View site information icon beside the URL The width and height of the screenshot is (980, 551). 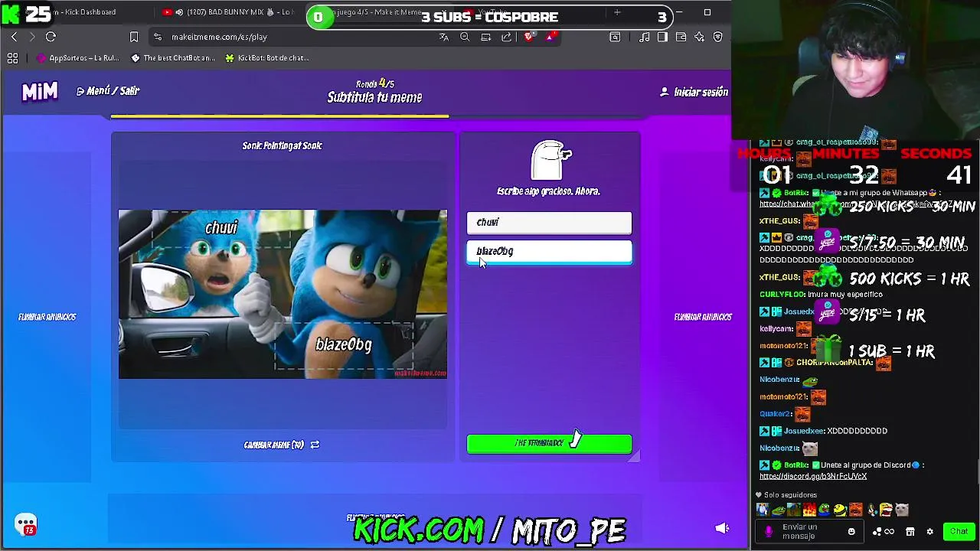click(x=157, y=37)
